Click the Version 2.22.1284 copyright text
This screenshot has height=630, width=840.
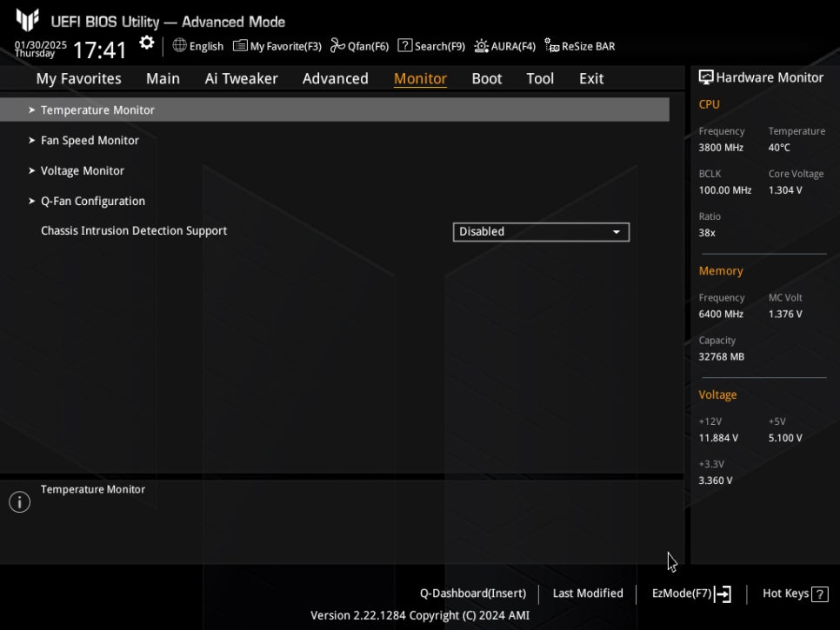point(420,615)
